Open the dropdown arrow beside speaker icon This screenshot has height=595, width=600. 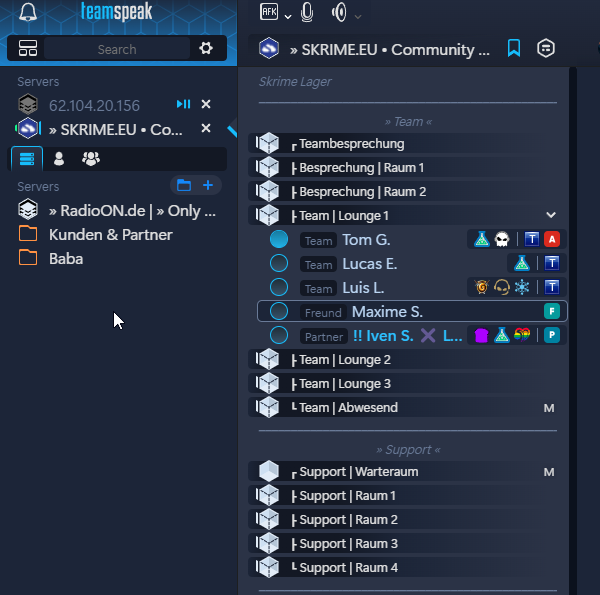[358, 15]
